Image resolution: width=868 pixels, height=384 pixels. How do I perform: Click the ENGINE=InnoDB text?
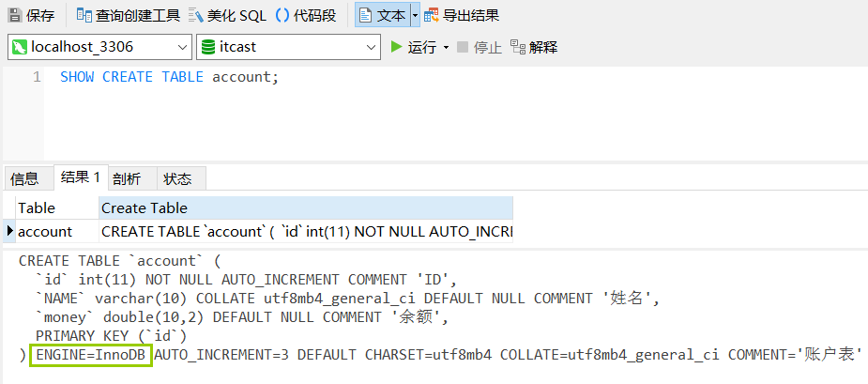coord(93,355)
